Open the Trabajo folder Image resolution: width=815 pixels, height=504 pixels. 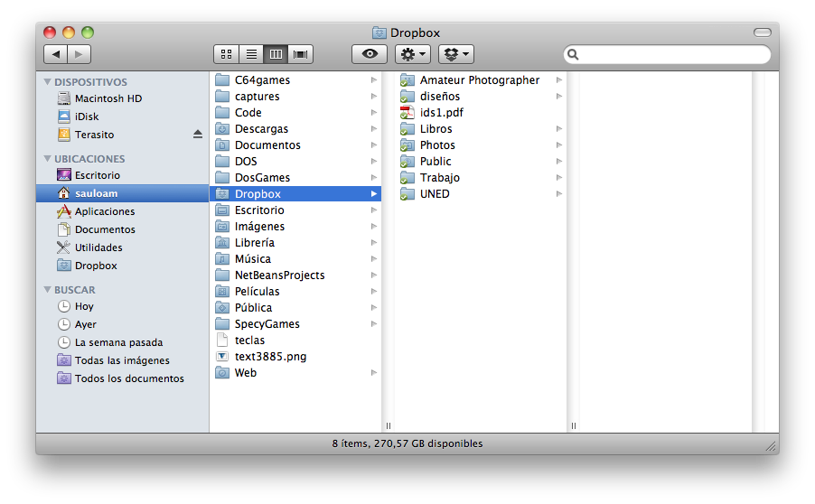(x=481, y=178)
